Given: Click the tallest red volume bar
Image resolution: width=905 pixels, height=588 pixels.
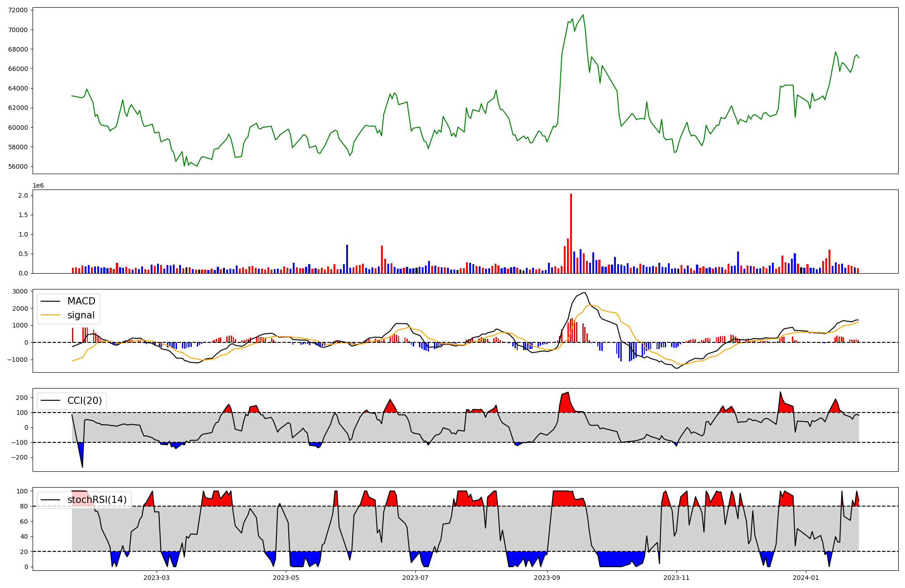Looking at the screenshot, I should (571, 233).
